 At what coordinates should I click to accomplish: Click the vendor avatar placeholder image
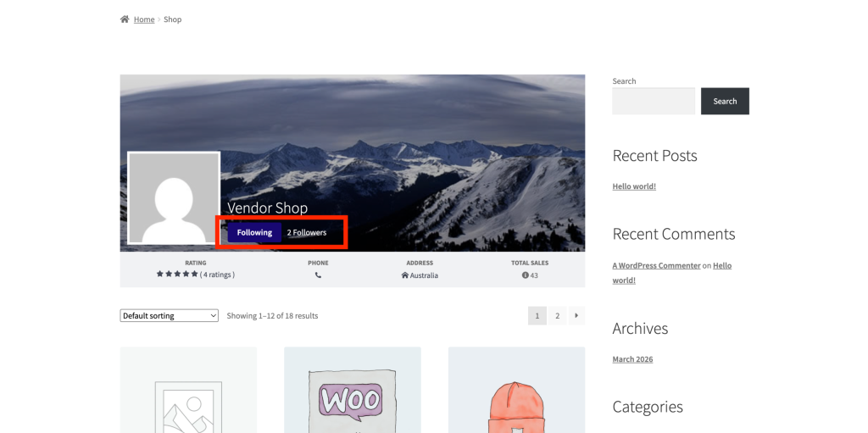174,197
